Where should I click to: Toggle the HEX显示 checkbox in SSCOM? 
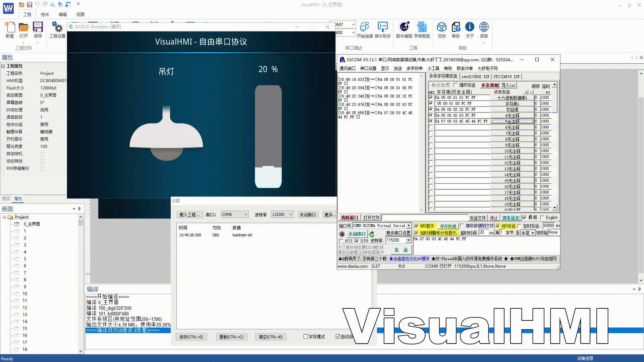[416, 226]
